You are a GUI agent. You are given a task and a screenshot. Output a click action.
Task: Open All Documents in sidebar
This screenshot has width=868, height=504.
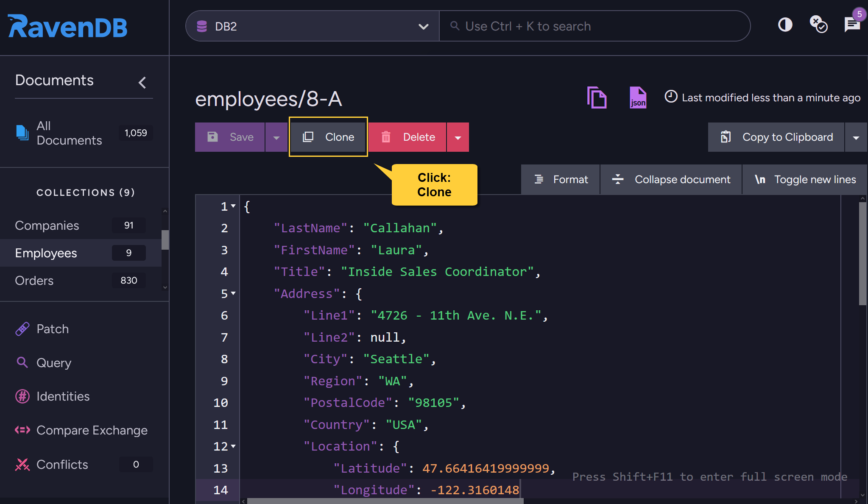pyautogui.click(x=84, y=133)
